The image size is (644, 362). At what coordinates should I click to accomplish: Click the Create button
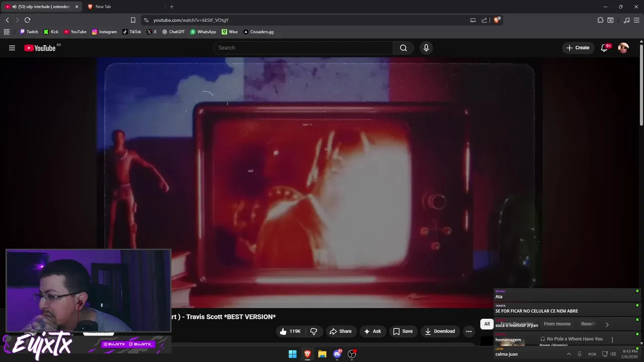pyautogui.click(x=578, y=48)
